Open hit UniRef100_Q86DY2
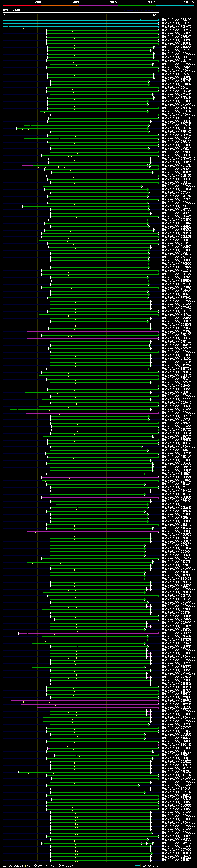Image resolution: width=197 pixels, height=868 pixels. (177, 33)
